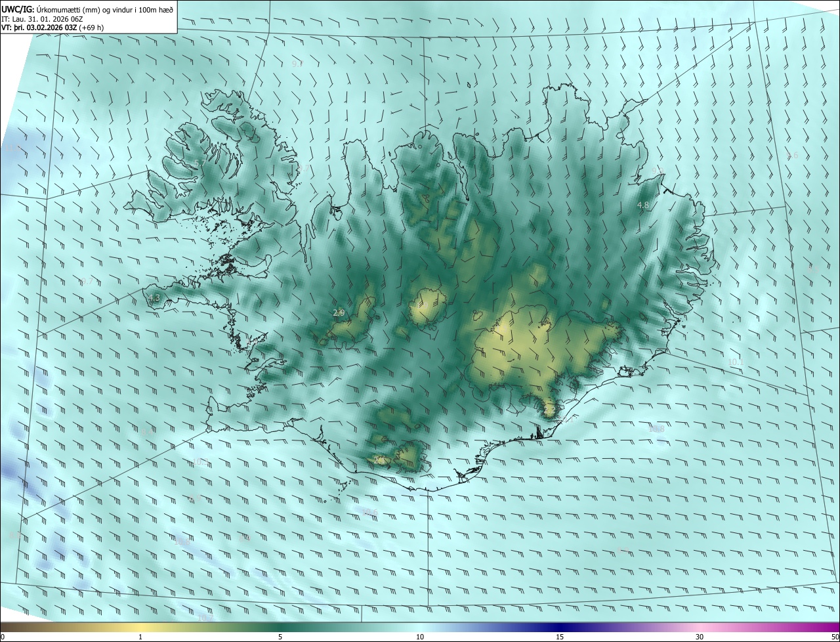Image resolution: width=840 pixels, height=642 pixels.
Task: Click the dark navy colorbar segment above 15
Action: (560, 627)
